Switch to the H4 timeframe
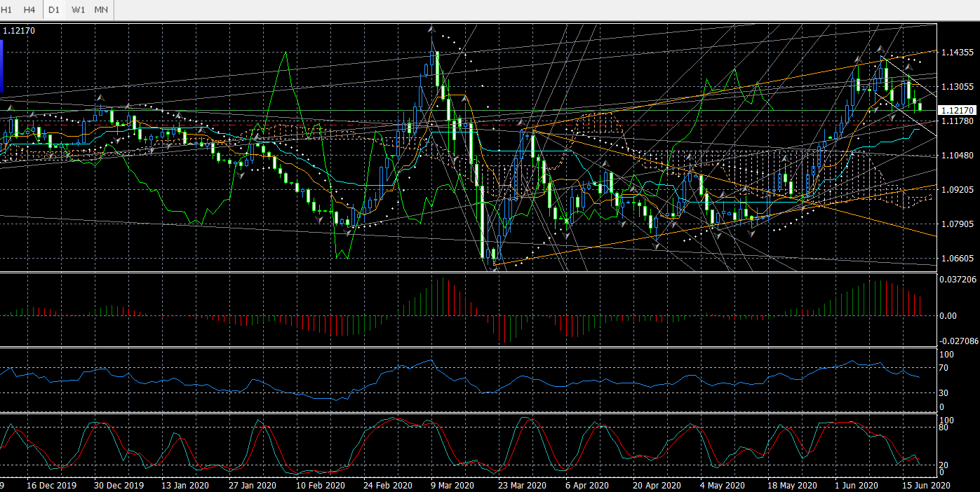 [29, 10]
